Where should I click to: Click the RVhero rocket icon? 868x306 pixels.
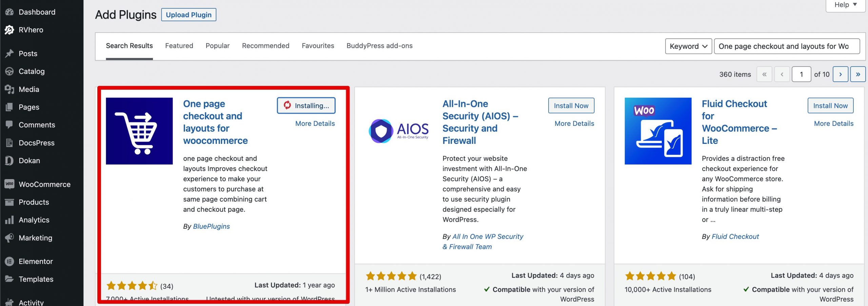coord(9,30)
